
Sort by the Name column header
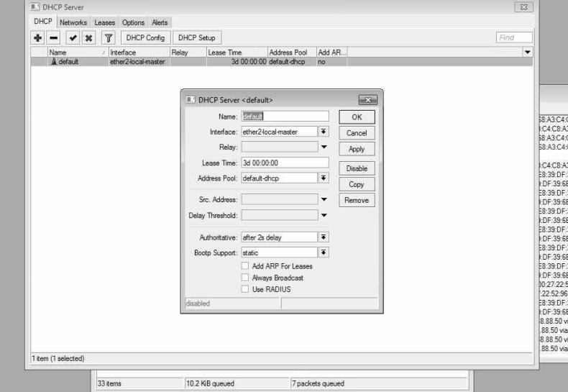(78, 53)
